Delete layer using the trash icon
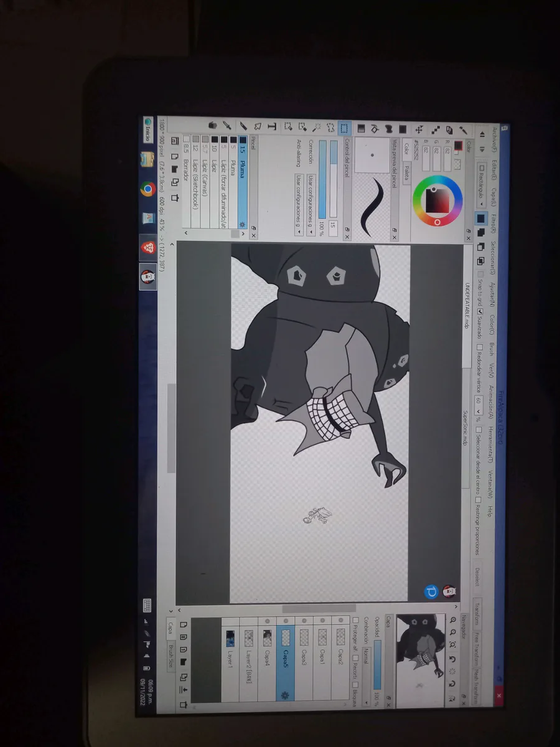The height and width of the screenshot is (747, 560). pos(183,705)
